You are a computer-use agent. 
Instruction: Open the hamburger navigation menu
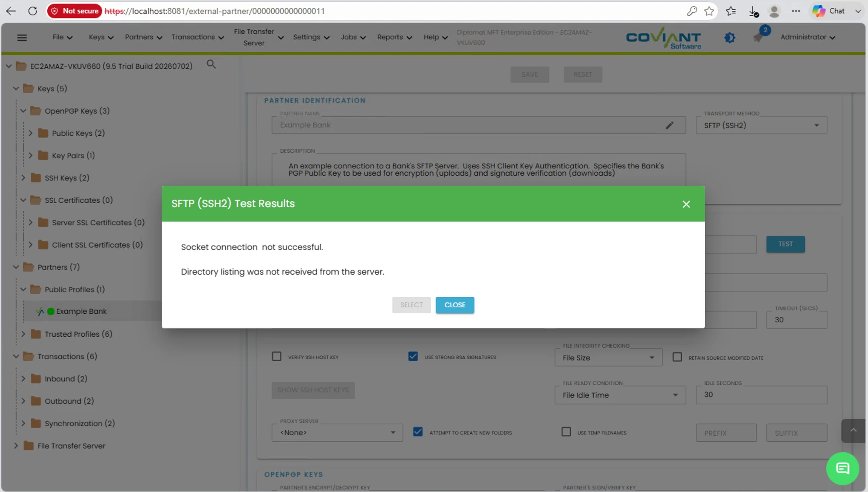click(x=22, y=37)
